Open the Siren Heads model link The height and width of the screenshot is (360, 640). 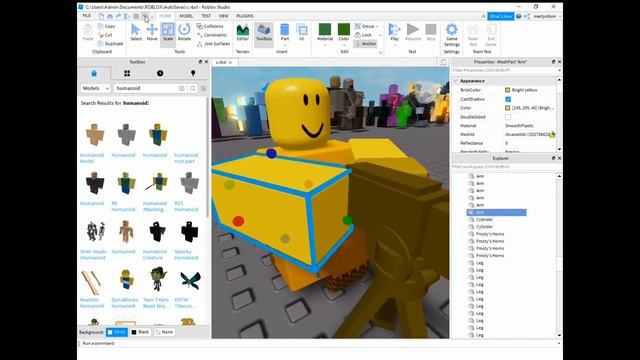coord(93,254)
